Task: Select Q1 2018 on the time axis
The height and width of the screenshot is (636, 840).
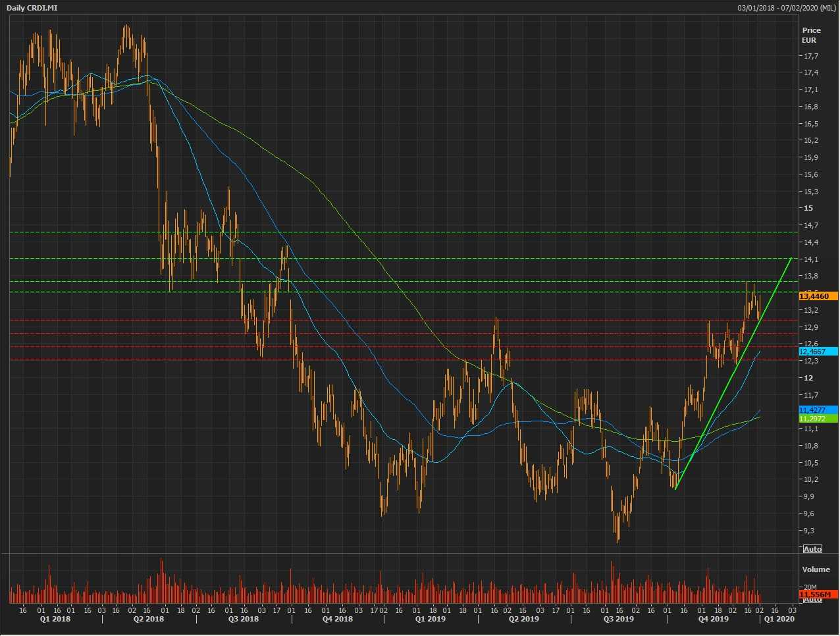Action: click(x=55, y=619)
